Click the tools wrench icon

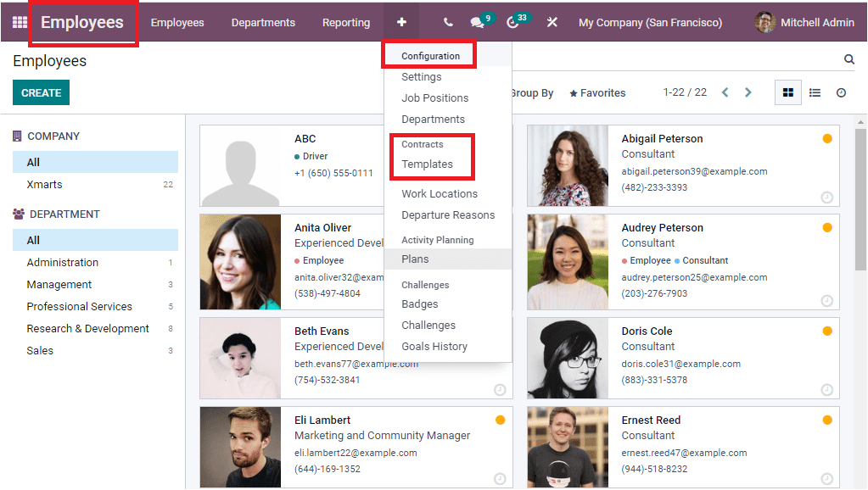pyautogui.click(x=551, y=22)
